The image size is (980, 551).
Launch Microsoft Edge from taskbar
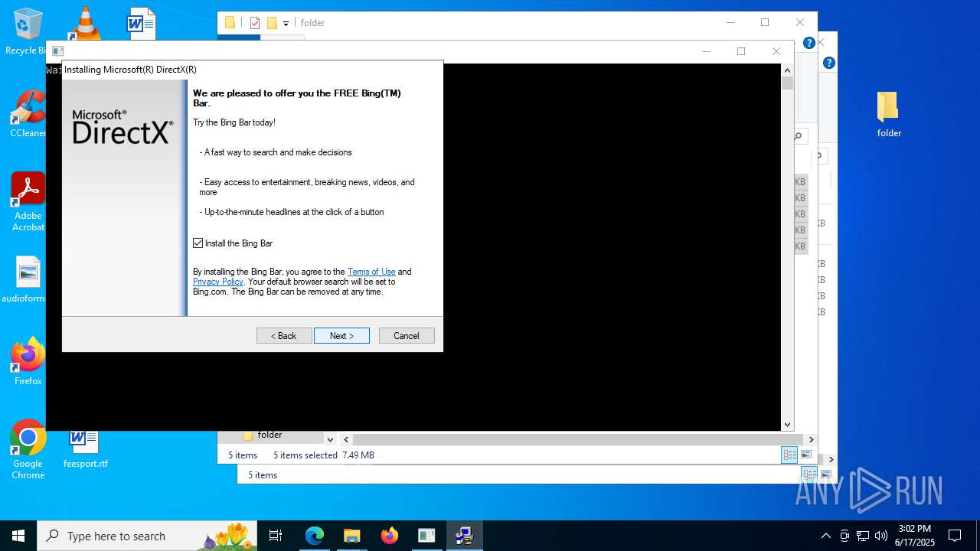point(315,536)
